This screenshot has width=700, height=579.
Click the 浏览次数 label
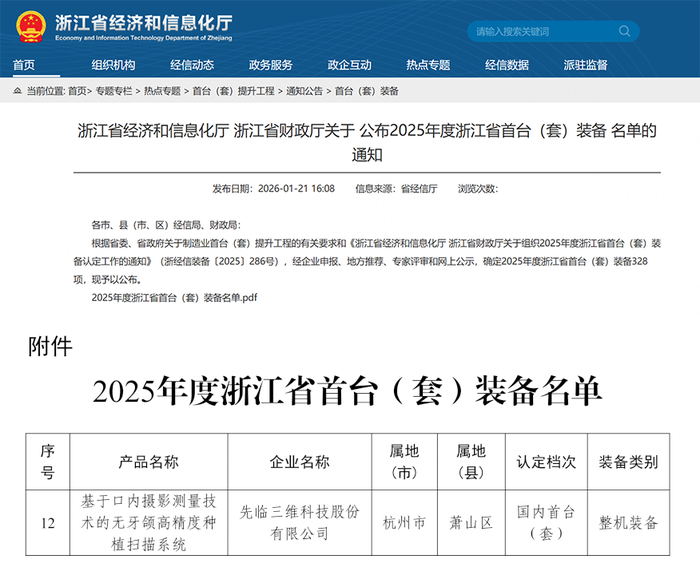[478, 188]
